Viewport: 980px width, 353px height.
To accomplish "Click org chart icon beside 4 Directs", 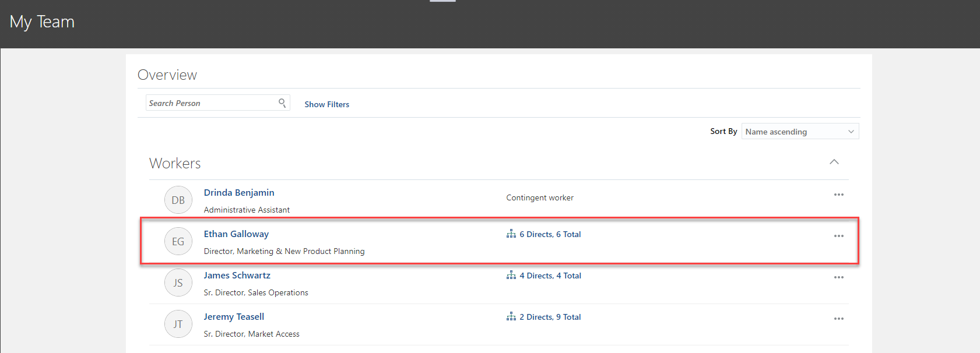I will [x=511, y=275].
